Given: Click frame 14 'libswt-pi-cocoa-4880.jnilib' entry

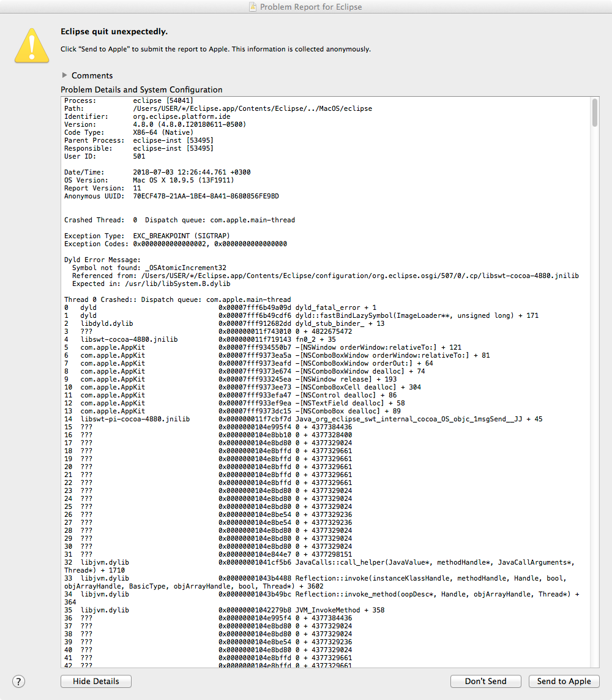Looking at the screenshot, I should [304, 419].
